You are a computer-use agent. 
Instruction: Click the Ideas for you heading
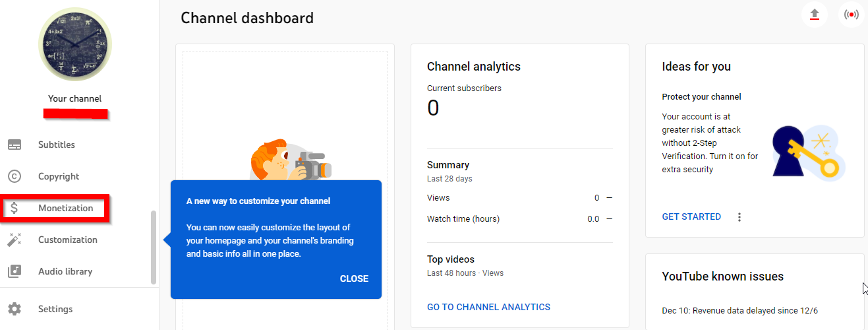tap(696, 67)
